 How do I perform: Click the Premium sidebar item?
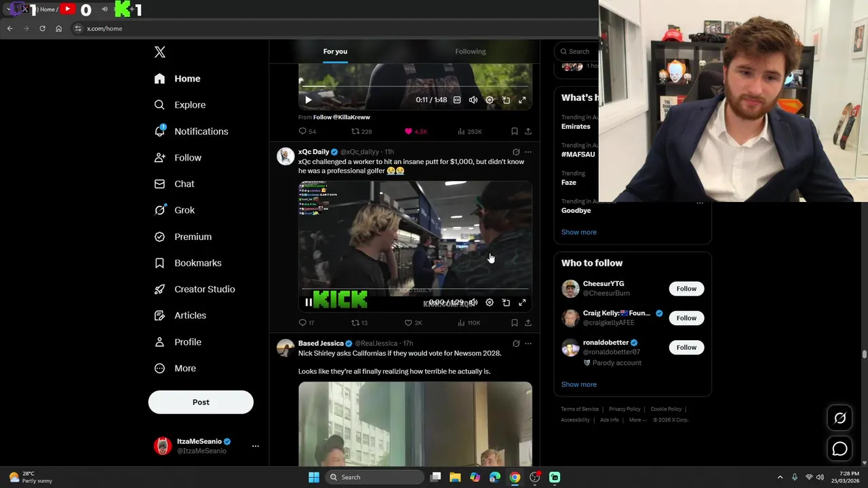183,237
